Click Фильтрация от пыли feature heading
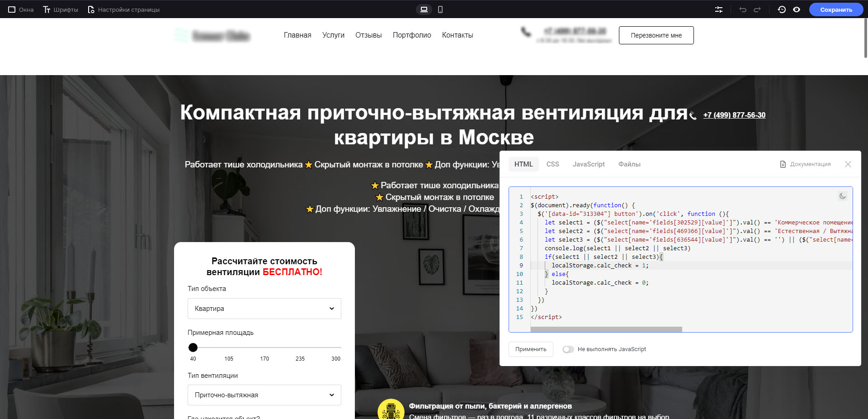 point(491,406)
